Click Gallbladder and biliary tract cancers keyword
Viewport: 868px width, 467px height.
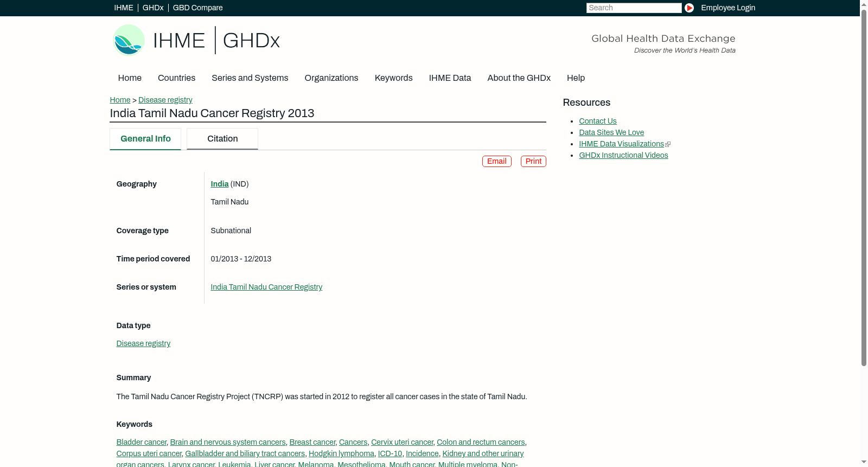pos(245,453)
